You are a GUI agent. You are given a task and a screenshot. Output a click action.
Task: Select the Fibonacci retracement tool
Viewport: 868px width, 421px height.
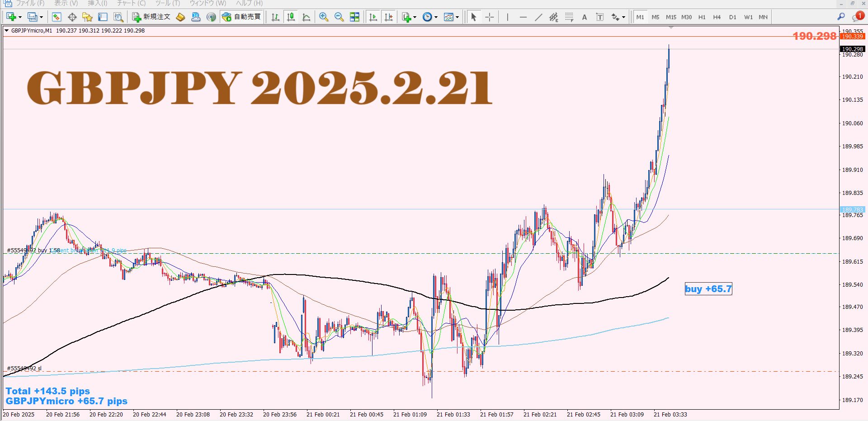tap(569, 17)
